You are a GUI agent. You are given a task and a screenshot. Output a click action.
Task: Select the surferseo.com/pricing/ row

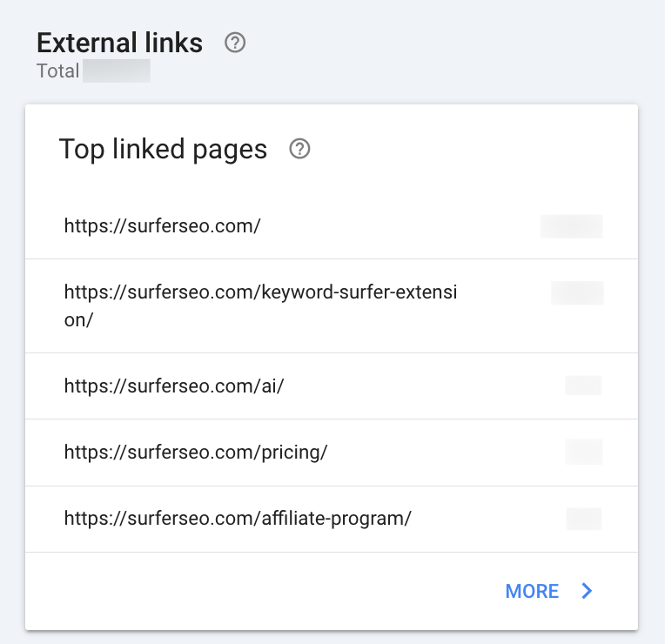(x=196, y=453)
